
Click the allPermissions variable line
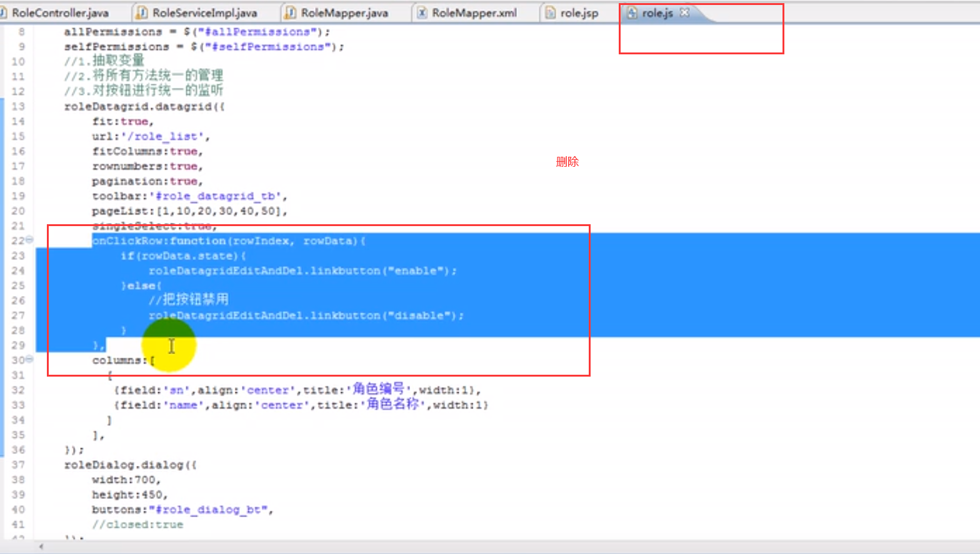click(197, 32)
